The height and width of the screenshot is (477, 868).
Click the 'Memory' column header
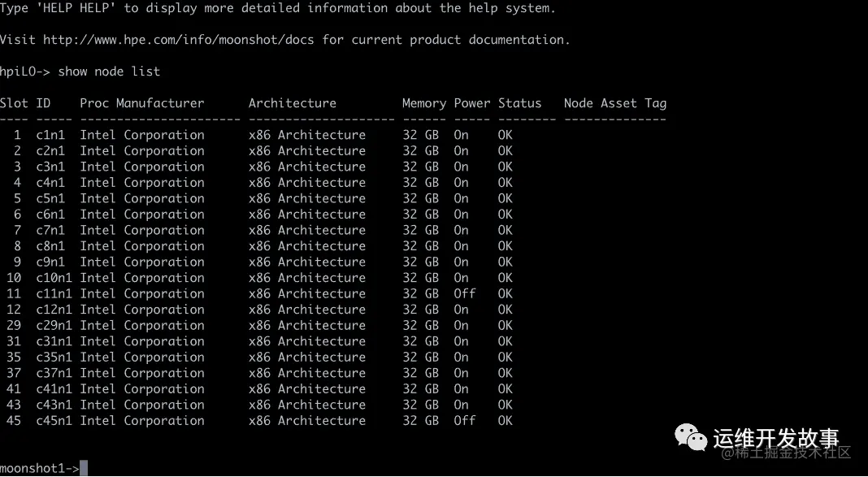tap(424, 103)
